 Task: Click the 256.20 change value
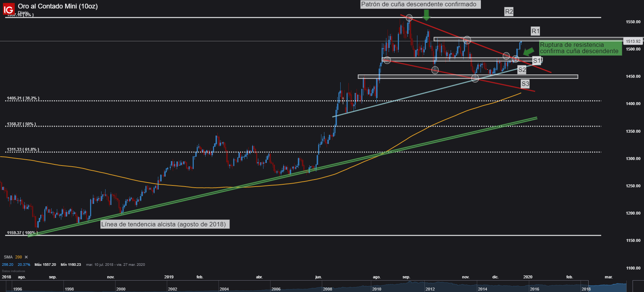[8, 264]
